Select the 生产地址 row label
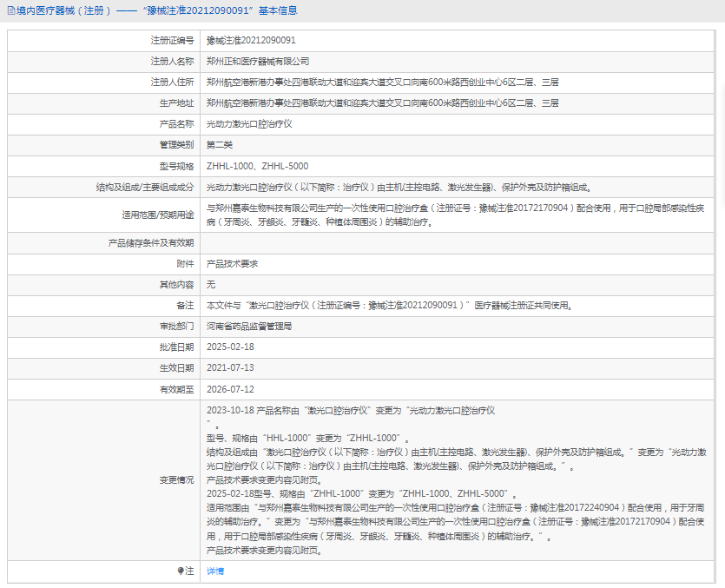This screenshot has width=725, height=588. (x=176, y=103)
